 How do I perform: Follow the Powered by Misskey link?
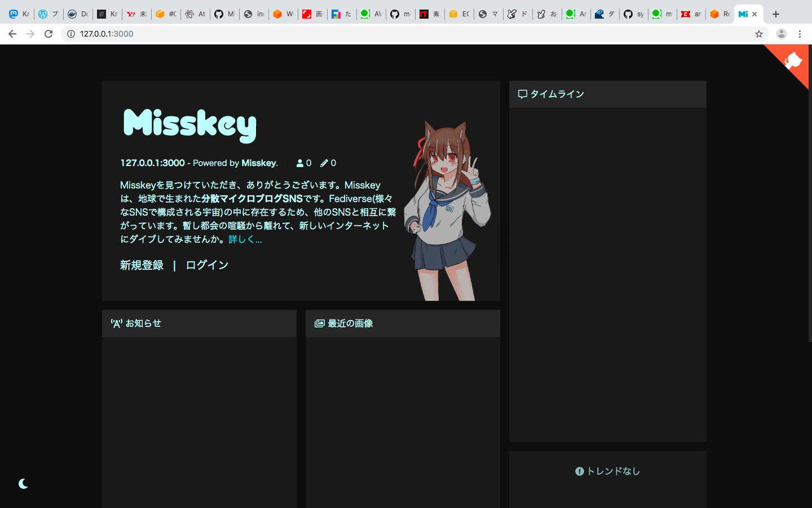(x=259, y=163)
